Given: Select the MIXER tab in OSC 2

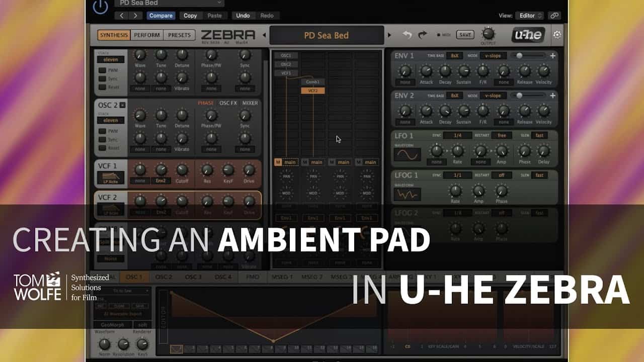Looking at the screenshot, I should point(250,103).
